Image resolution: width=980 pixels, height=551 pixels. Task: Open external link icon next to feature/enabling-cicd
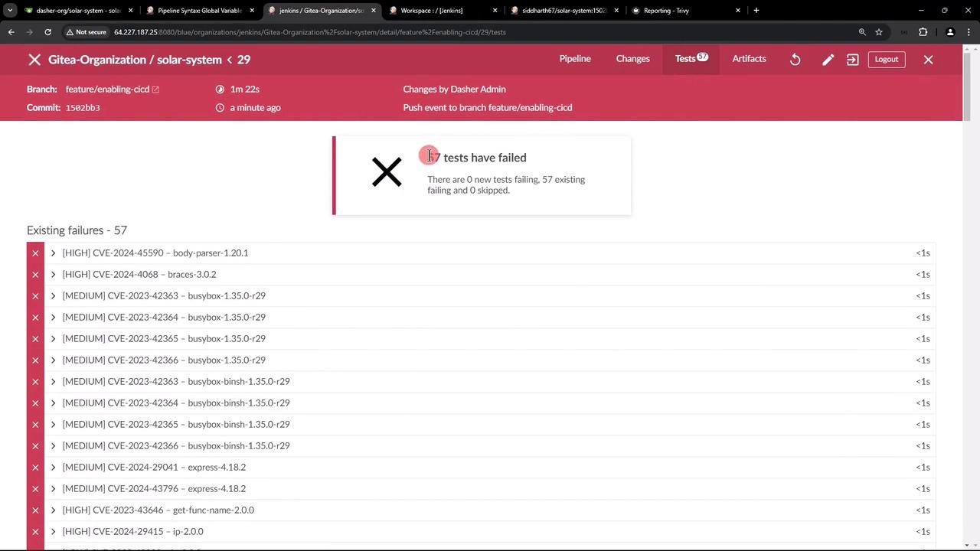155,90
